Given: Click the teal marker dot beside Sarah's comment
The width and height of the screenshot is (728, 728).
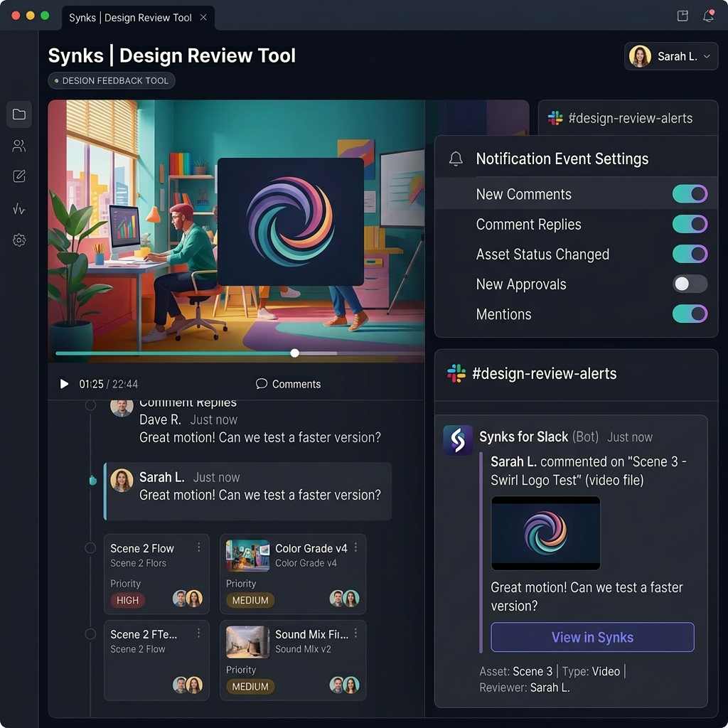Looking at the screenshot, I should [93, 480].
